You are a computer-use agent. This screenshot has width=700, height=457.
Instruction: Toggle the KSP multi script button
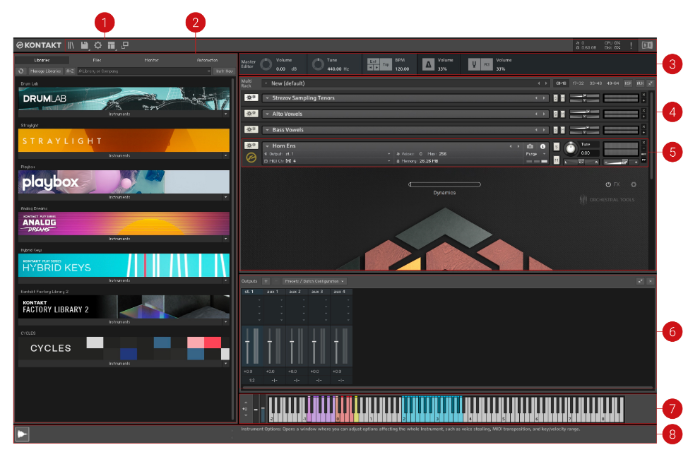(628, 83)
